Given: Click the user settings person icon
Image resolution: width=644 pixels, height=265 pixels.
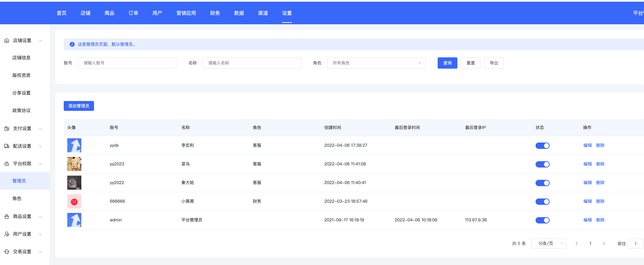Looking at the screenshot, I should (7, 234).
